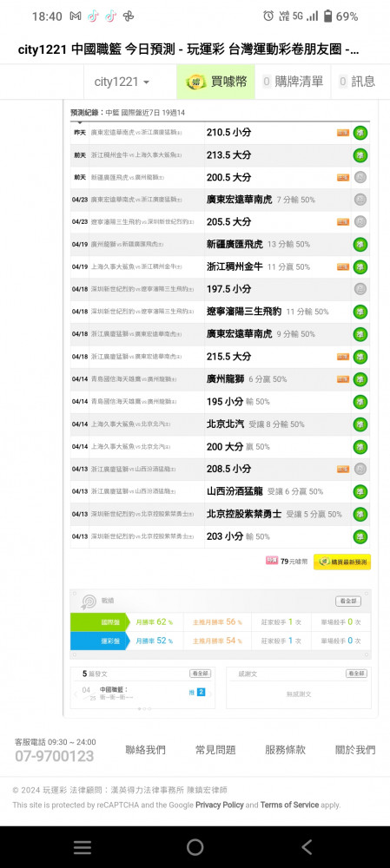Tap orange badge on 浙江稠州金牛 11 分贏 row
The width and height of the screenshot is (390, 868).
(343, 266)
